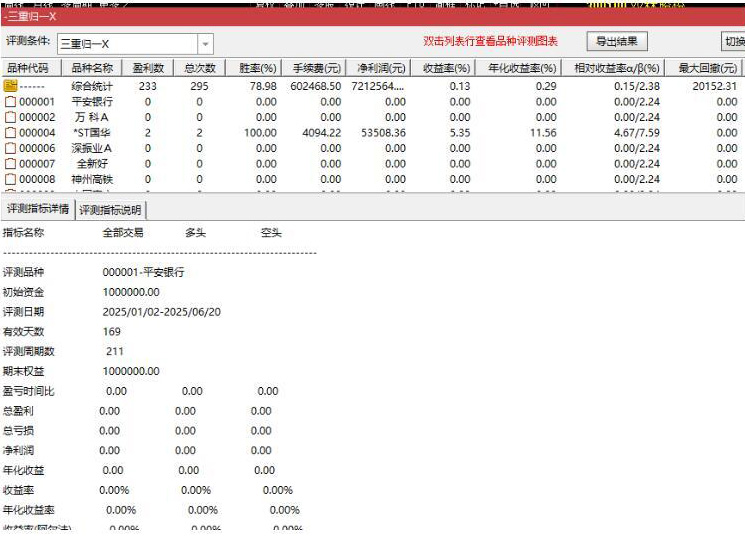Select the 全新好 row name
Image resolution: width=745 pixels, height=544 pixels.
[92, 164]
